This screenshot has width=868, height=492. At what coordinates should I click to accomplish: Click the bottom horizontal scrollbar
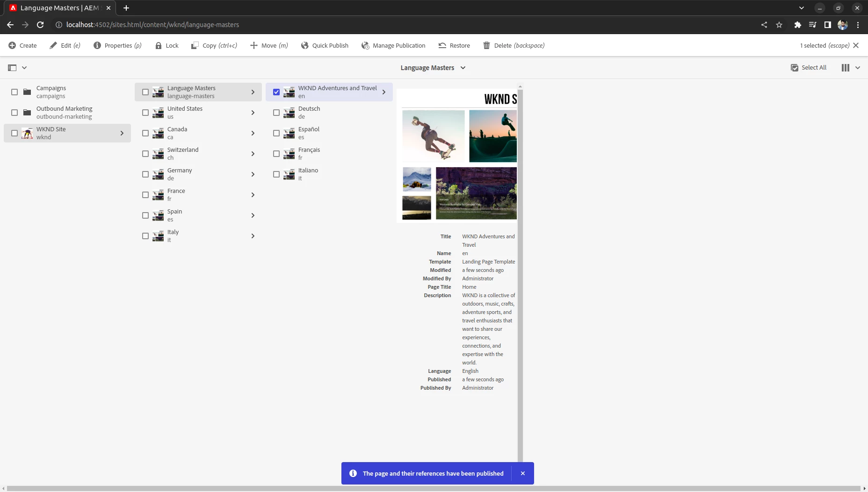click(434, 488)
